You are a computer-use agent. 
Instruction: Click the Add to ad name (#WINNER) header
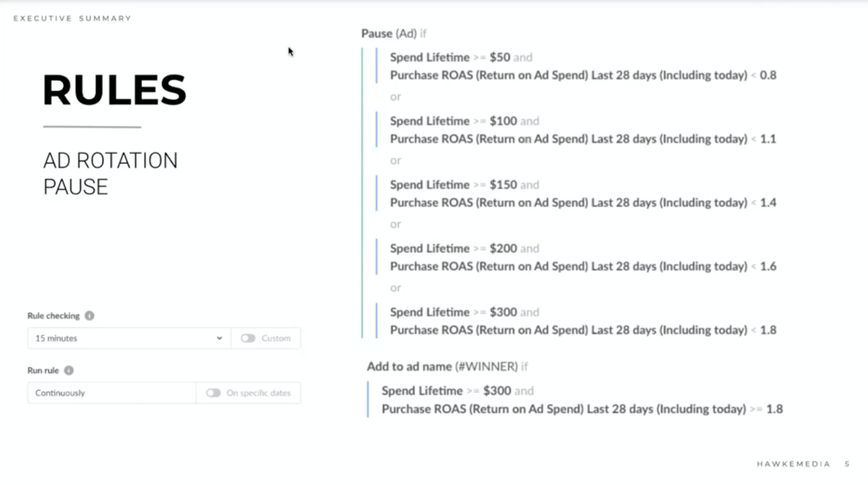[447, 366]
